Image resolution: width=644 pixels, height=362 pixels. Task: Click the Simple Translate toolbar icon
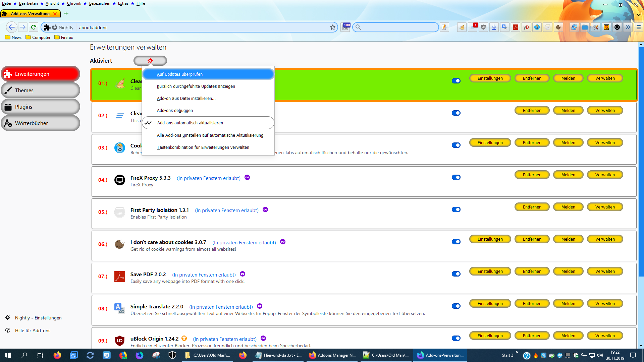(x=504, y=27)
